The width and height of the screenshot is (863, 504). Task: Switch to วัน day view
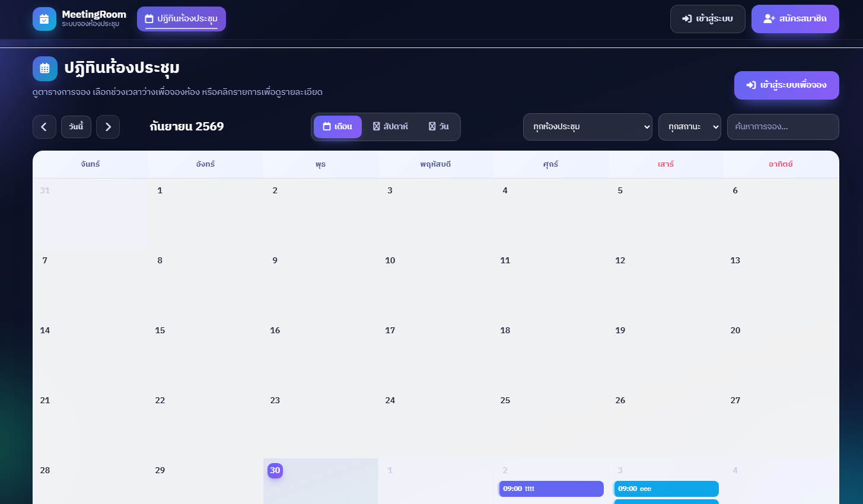pos(439,127)
